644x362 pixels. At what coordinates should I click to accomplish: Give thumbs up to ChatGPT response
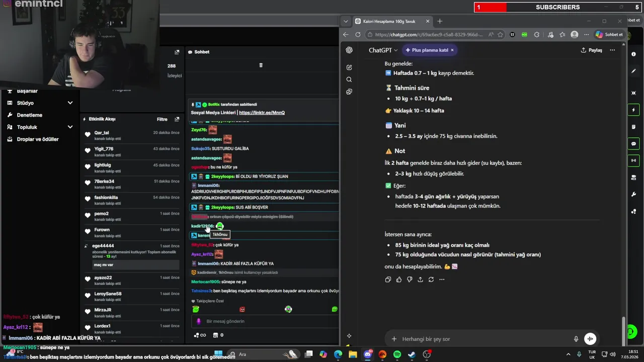tap(399, 280)
